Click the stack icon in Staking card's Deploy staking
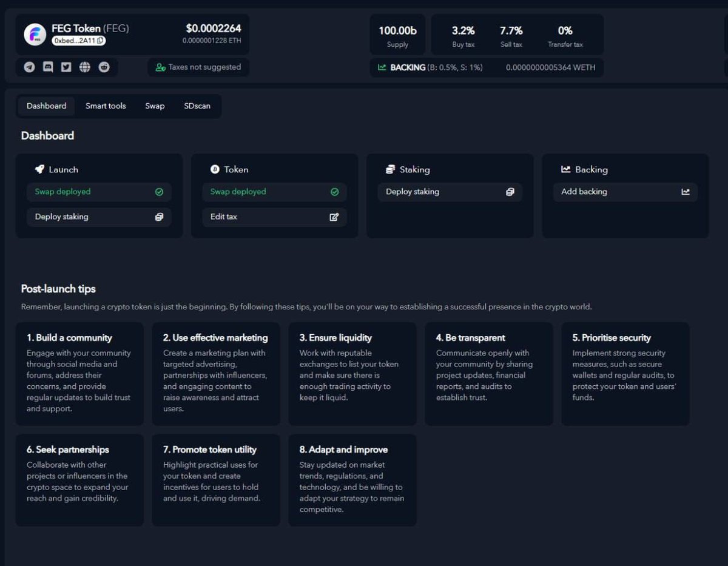The width and height of the screenshot is (728, 566). tap(510, 192)
